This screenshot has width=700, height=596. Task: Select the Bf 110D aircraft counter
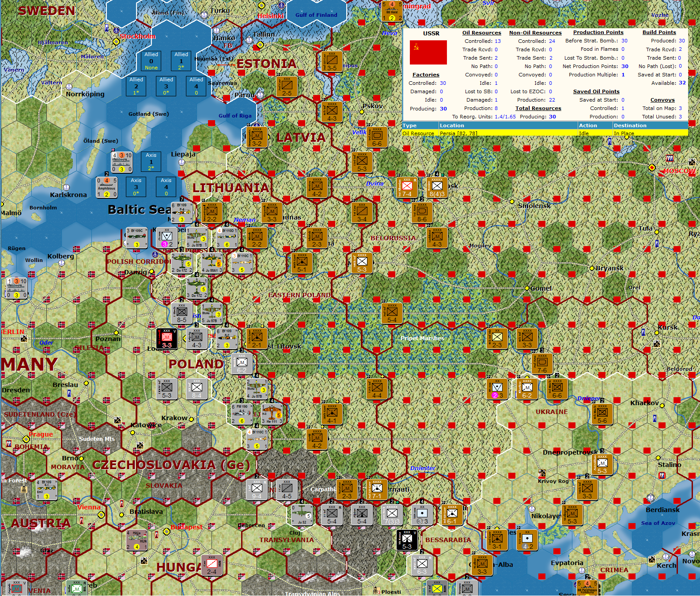[227, 238]
